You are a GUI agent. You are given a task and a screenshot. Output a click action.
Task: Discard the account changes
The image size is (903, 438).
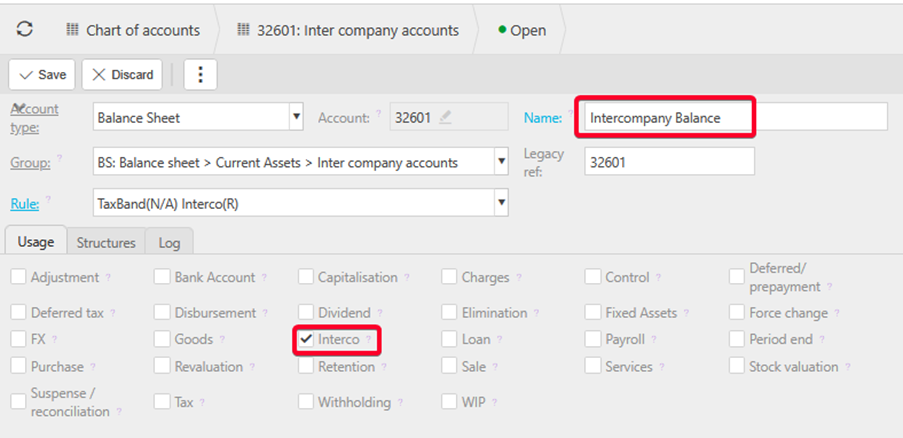point(122,74)
